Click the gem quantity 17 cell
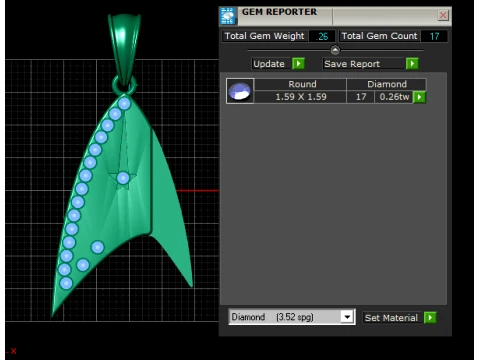Screen dimensions: 480x360 click(x=361, y=97)
